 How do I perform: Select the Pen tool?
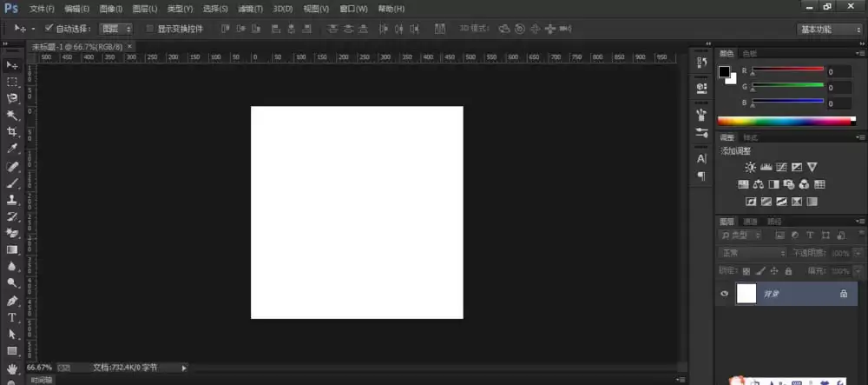pos(12,301)
